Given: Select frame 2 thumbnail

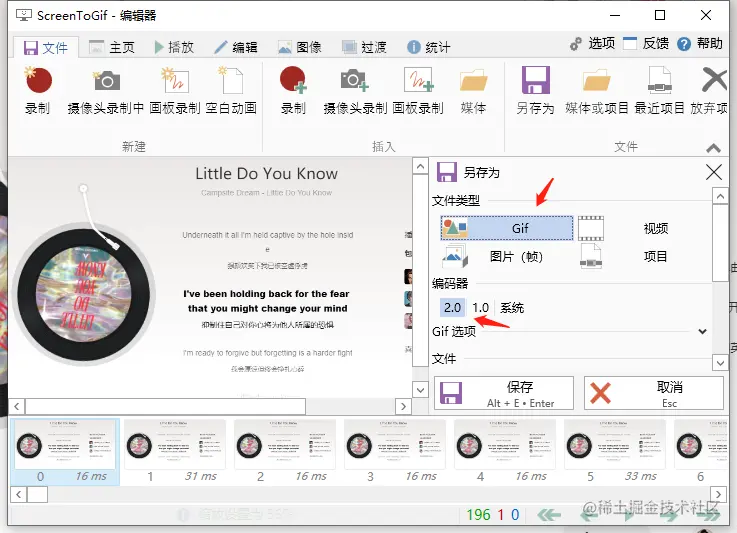Looking at the screenshot, I should [x=285, y=452].
